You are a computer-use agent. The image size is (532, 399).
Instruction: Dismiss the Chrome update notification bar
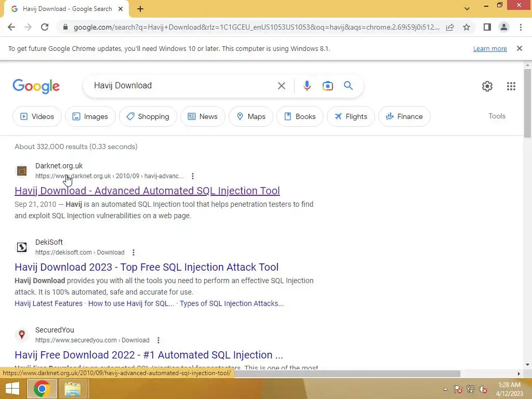click(520, 48)
